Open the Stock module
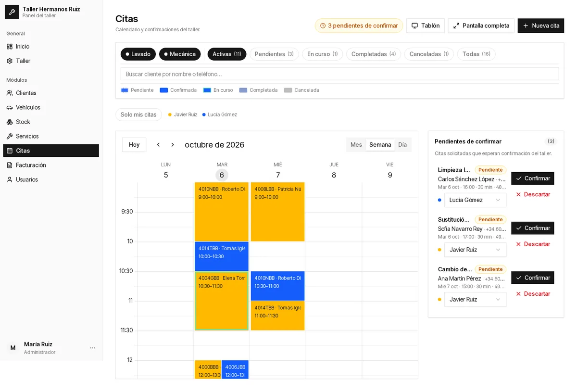 51,122
